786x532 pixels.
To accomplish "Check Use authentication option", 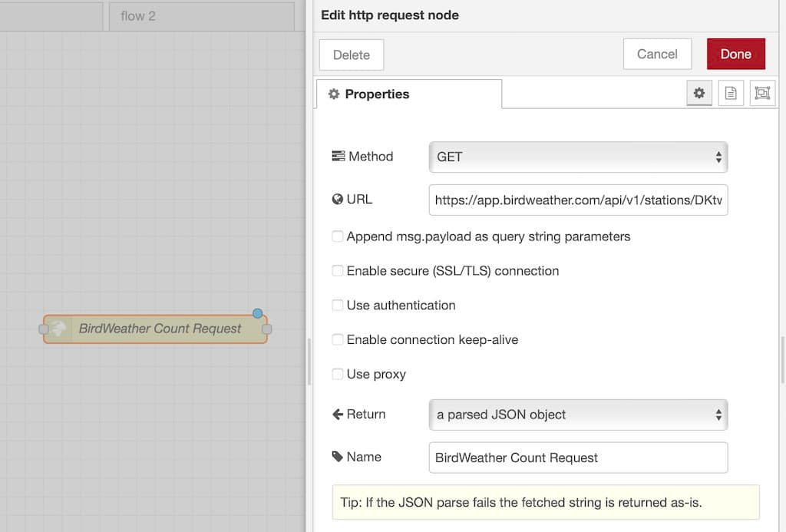I will (x=338, y=306).
